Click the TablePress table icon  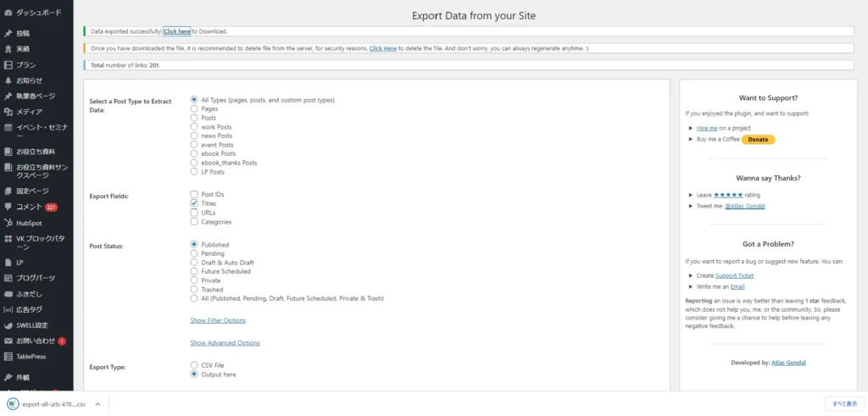[8, 357]
